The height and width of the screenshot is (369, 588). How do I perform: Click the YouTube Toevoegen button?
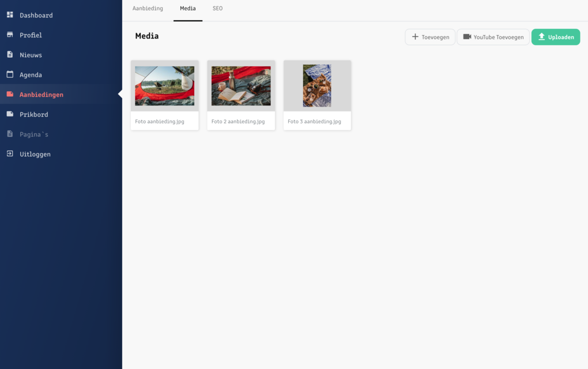pyautogui.click(x=493, y=37)
